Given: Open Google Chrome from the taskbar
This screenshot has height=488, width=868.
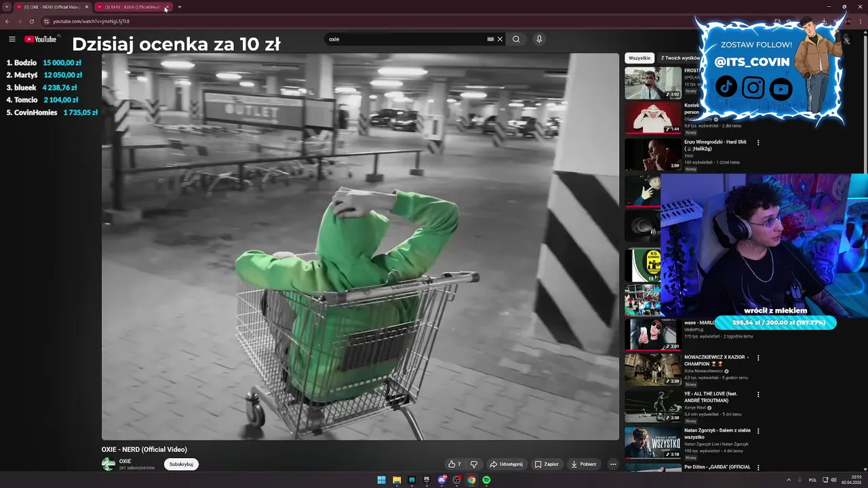Looking at the screenshot, I should [471, 480].
